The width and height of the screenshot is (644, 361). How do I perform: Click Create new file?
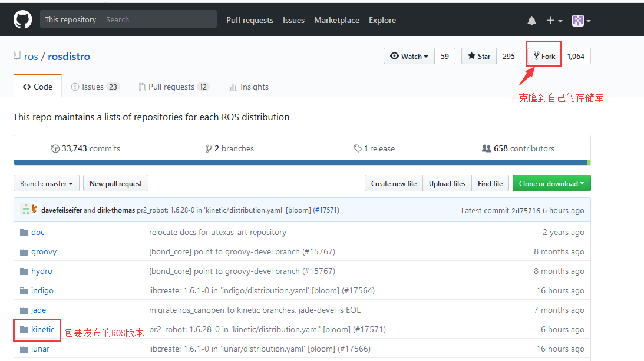point(394,184)
